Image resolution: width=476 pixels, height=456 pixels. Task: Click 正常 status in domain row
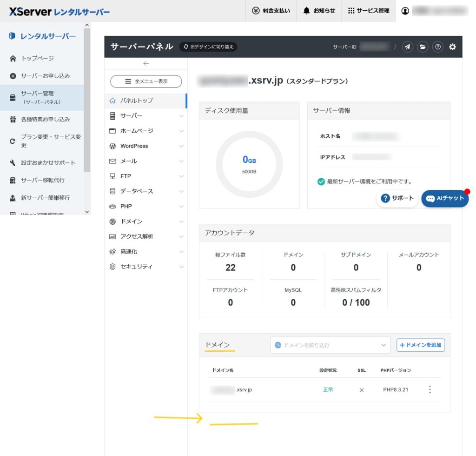click(x=328, y=389)
